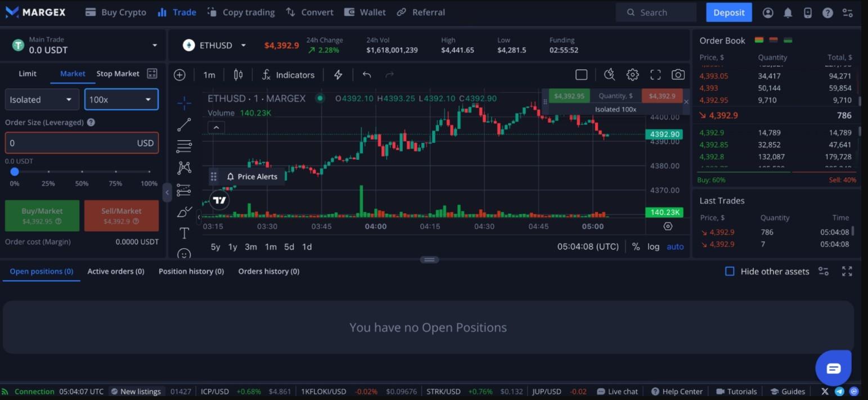The height and width of the screenshot is (400, 868).
Task: Click the Deposit button
Action: click(728, 12)
